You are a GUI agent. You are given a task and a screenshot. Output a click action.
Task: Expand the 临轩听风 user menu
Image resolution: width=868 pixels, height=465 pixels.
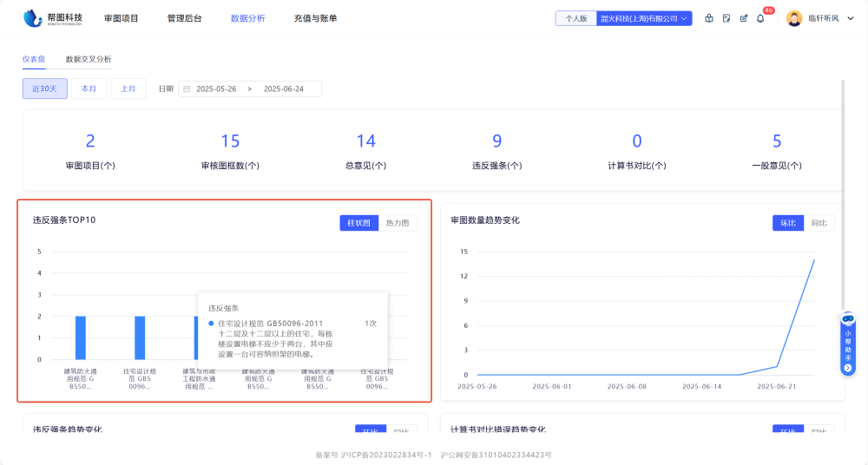(x=824, y=18)
